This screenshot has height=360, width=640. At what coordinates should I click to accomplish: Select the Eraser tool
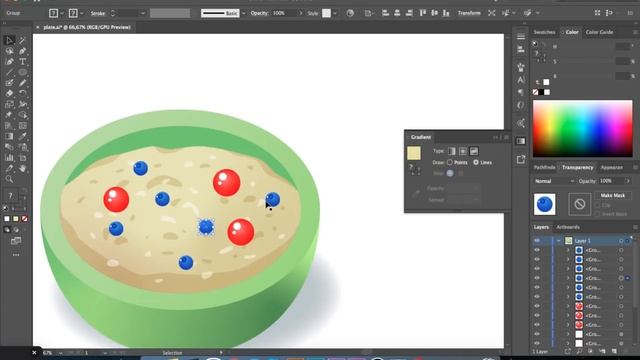coord(9,93)
